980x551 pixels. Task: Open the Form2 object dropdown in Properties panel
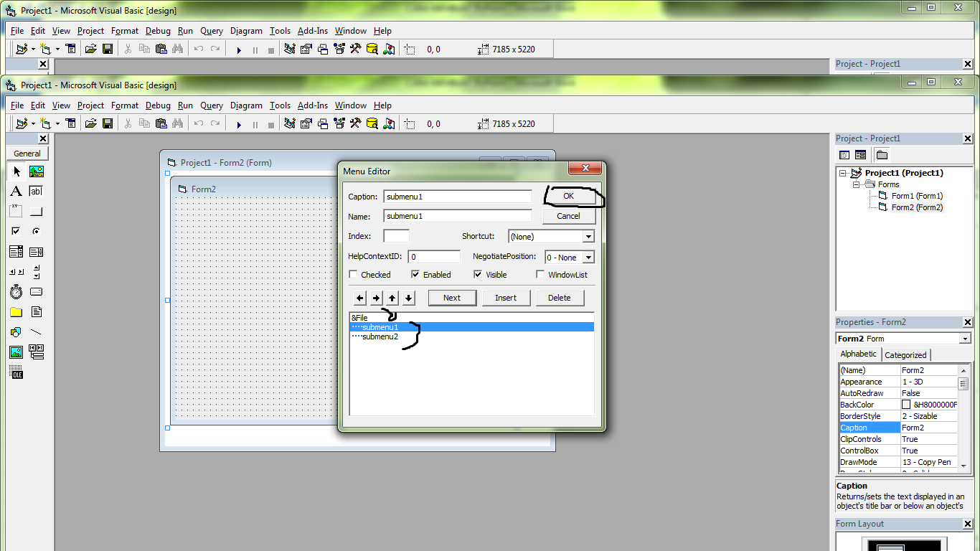coord(965,339)
